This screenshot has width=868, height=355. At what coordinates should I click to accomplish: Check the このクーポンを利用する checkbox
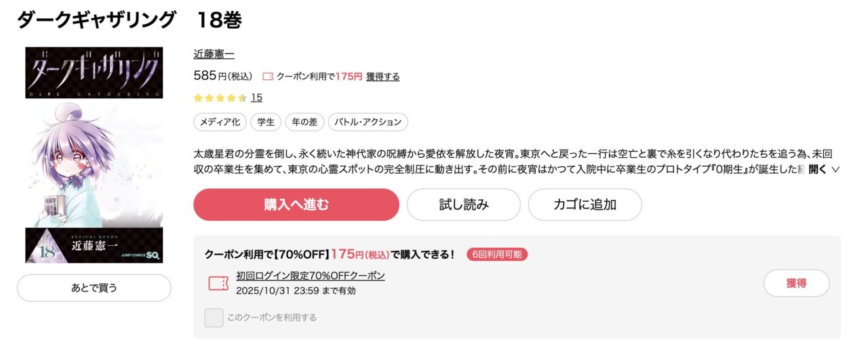click(x=214, y=317)
